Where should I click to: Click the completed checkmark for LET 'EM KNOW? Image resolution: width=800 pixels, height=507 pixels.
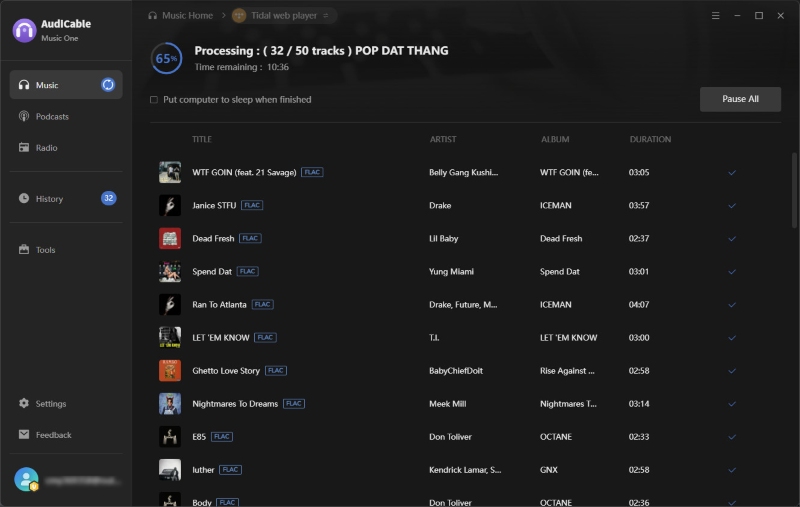click(x=732, y=338)
